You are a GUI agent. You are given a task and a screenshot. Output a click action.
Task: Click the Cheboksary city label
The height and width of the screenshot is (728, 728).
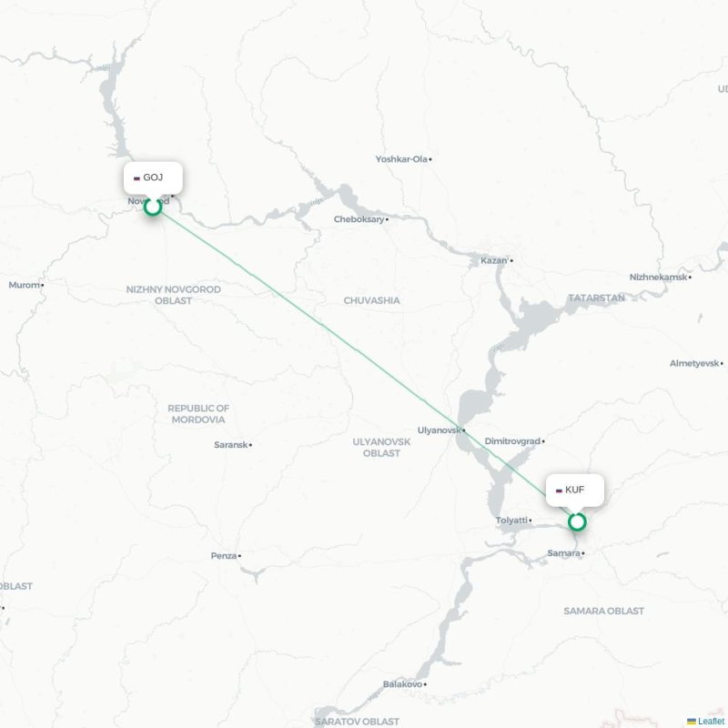[359, 219]
